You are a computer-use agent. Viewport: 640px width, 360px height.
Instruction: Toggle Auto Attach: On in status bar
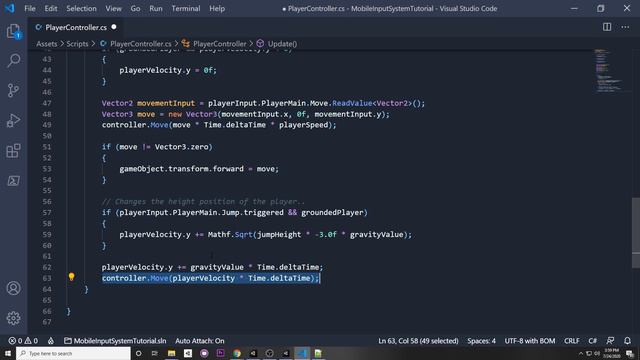point(200,341)
